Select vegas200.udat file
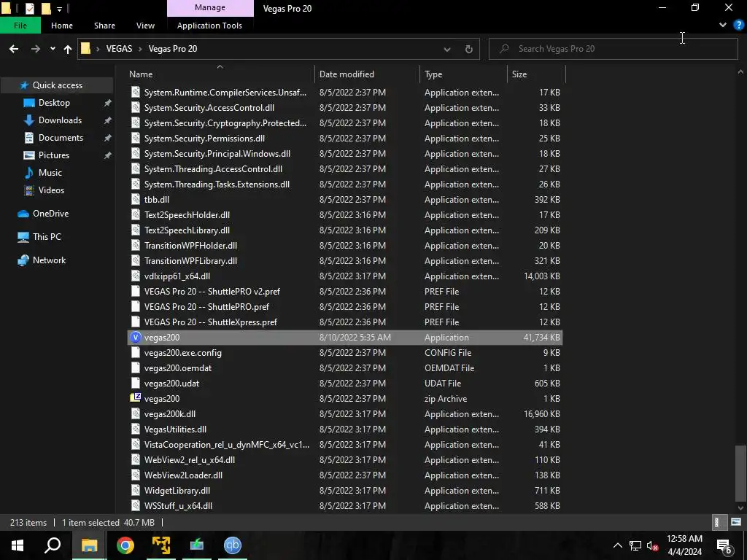Screen dimensions: 747x560 point(345,384)
